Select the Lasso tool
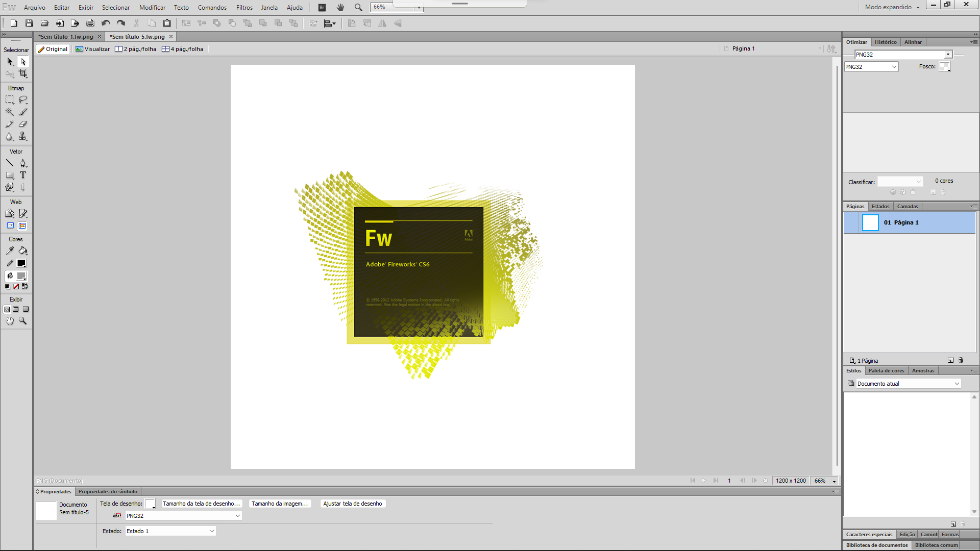Screen dimensions: 980x551 pos(23,100)
